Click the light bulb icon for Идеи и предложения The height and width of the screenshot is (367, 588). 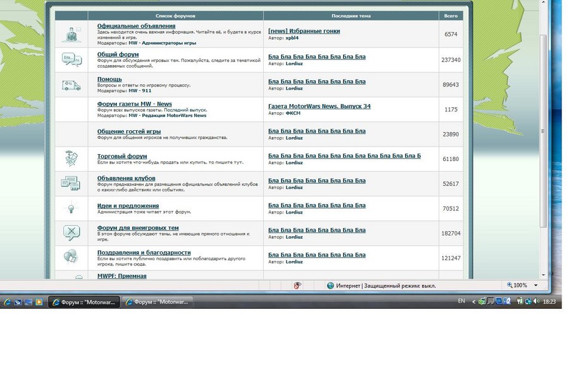71,208
